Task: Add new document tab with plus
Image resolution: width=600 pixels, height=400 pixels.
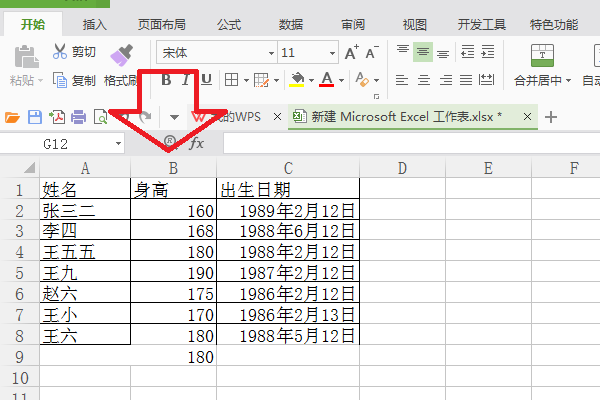Action: coord(551,117)
